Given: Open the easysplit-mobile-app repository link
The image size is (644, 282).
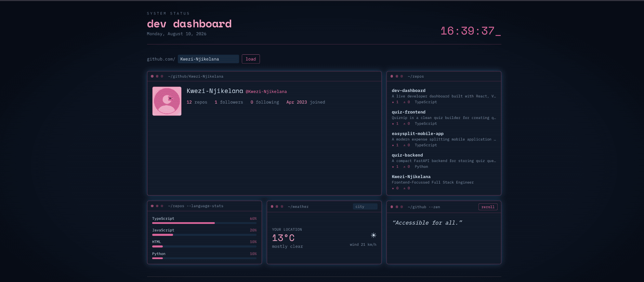Looking at the screenshot, I should (418, 134).
